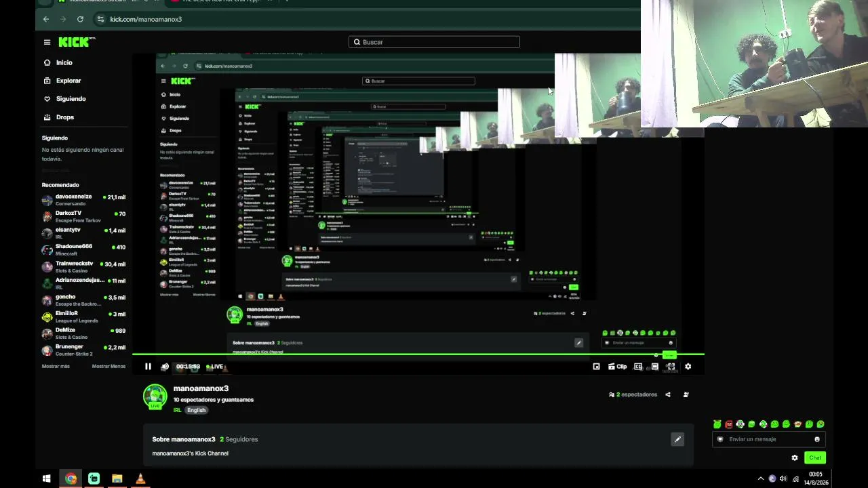
Task: Open the Windows Start menu
Action: point(47,479)
